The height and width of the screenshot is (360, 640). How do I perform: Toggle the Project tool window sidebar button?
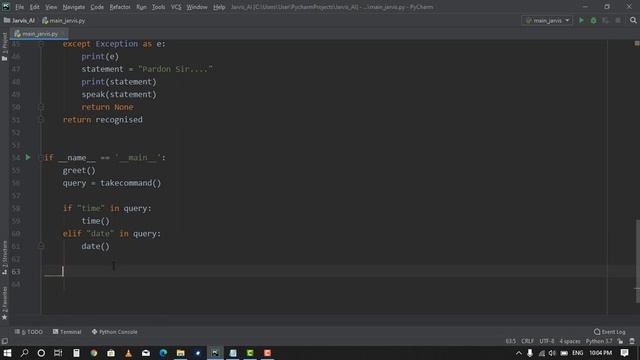click(x=4, y=46)
